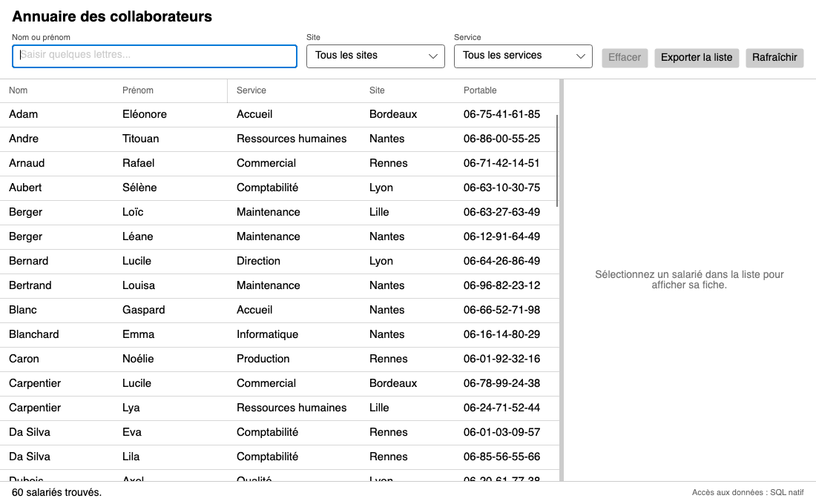This screenshot has width=816, height=504.
Task: Click the 'Tous les sites' combo box
Action: (x=375, y=56)
